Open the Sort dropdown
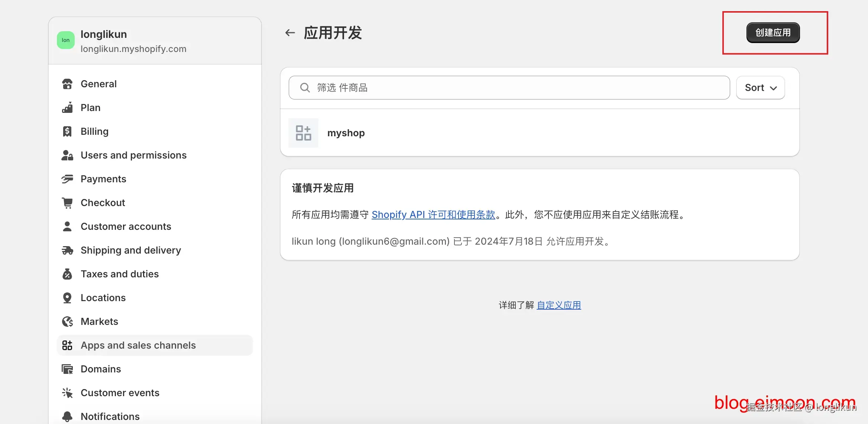 [x=760, y=88]
